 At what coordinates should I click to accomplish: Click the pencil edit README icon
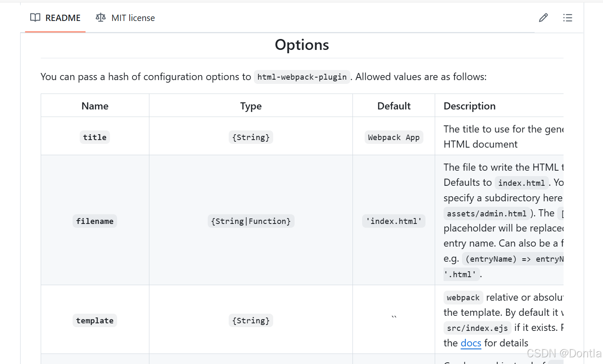(x=543, y=18)
